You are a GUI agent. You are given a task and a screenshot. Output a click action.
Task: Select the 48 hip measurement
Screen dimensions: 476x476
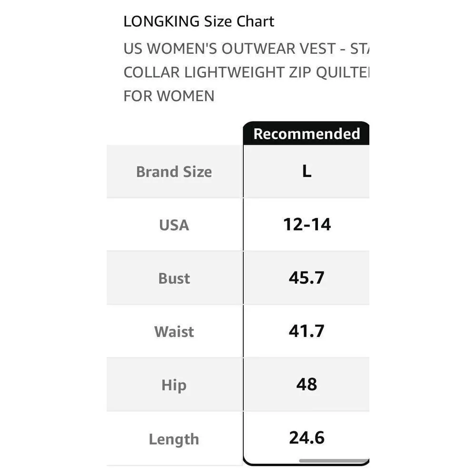(x=307, y=384)
